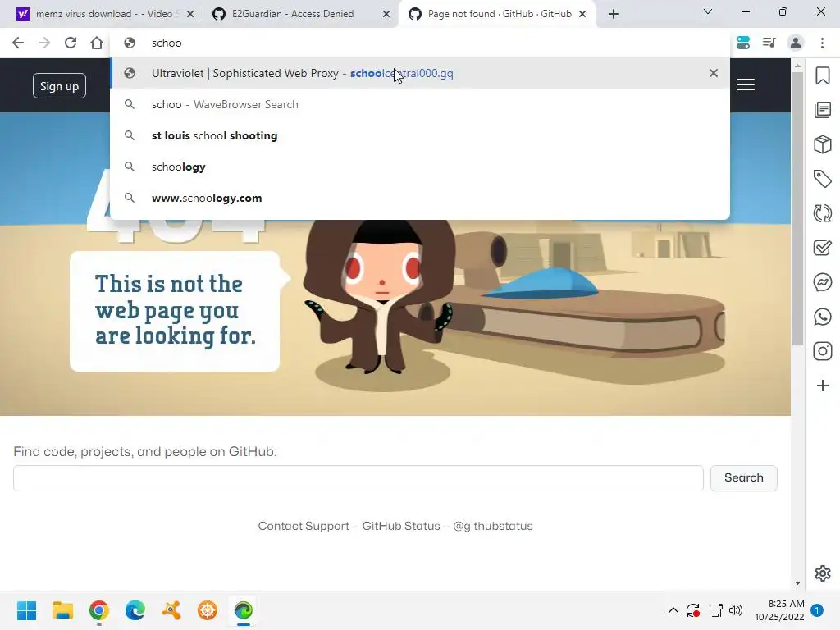Open the sidebar bookmarks icon

pyautogui.click(x=822, y=75)
